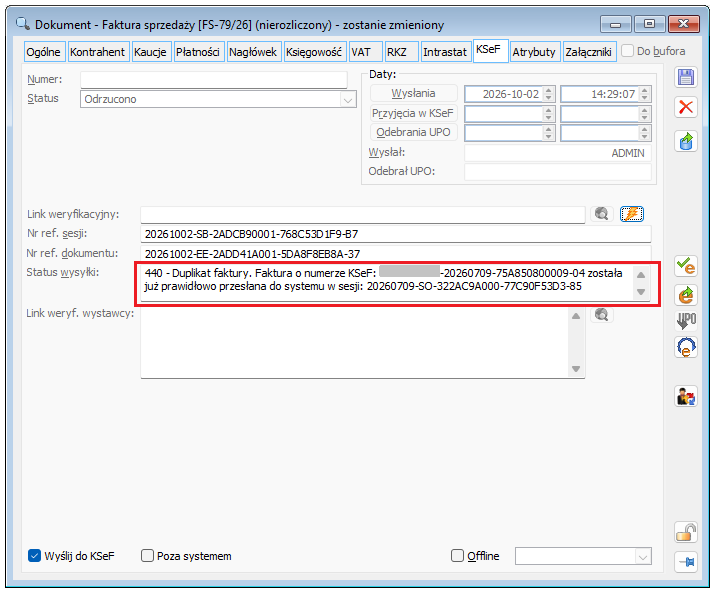Click stepper on Przyjęcia w KSeF time field

[x=644, y=114]
